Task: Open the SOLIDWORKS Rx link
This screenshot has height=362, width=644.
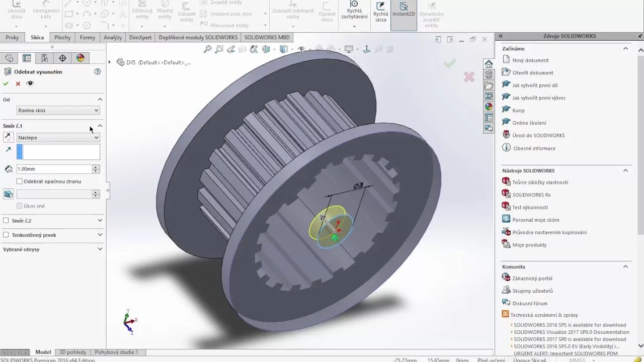Action: (x=531, y=195)
